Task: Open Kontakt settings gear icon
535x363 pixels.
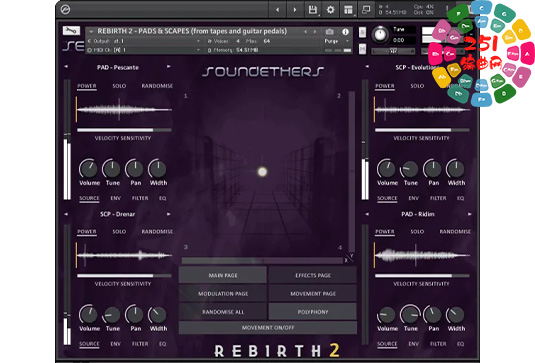Action: (330, 10)
